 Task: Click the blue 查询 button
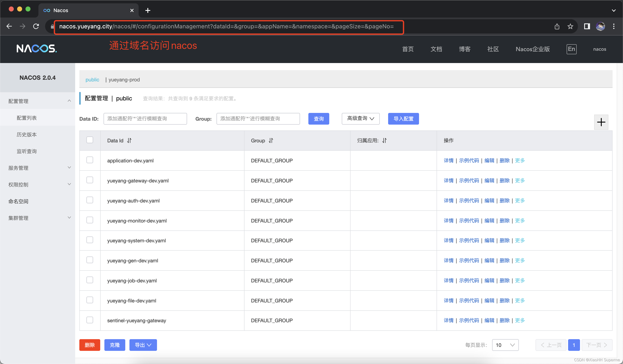click(x=318, y=119)
